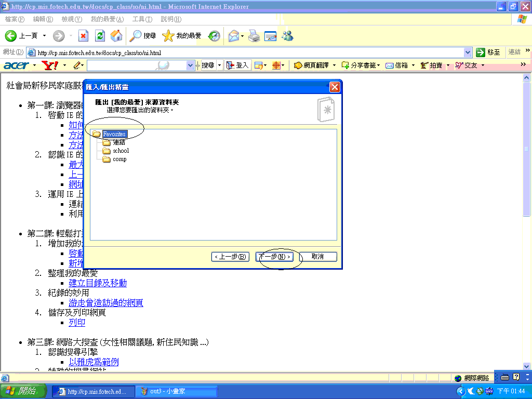Expand the Back button history dropdown
The image size is (532, 399).
click(x=44, y=36)
